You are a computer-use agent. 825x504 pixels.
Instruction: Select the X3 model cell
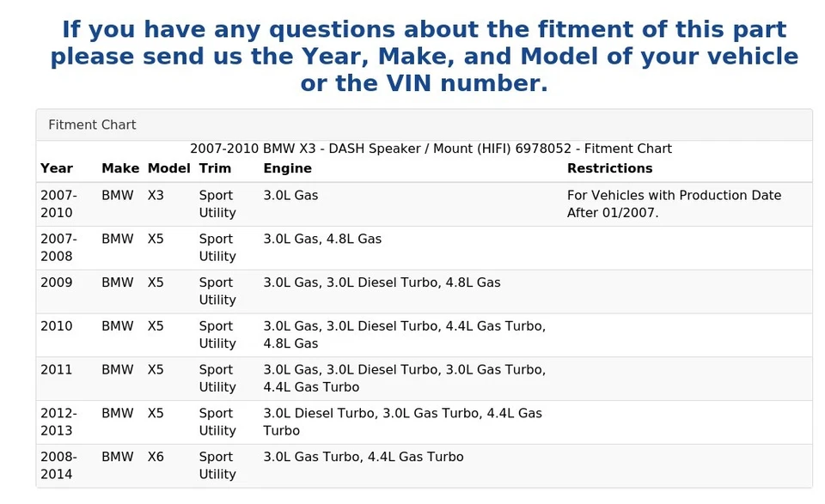pyautogui.click(x=156, y=196)
